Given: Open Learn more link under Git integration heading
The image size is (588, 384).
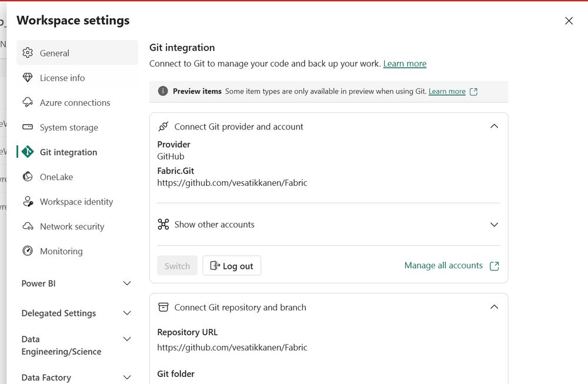Looking at the screenshot, I should pyautogui.click(x=405, y=64).
